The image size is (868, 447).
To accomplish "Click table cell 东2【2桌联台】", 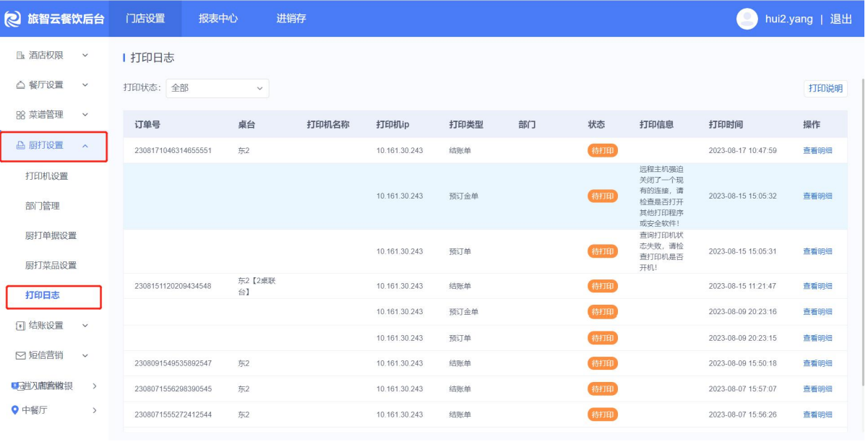I will pyautogui.click(x=257, y=286).
